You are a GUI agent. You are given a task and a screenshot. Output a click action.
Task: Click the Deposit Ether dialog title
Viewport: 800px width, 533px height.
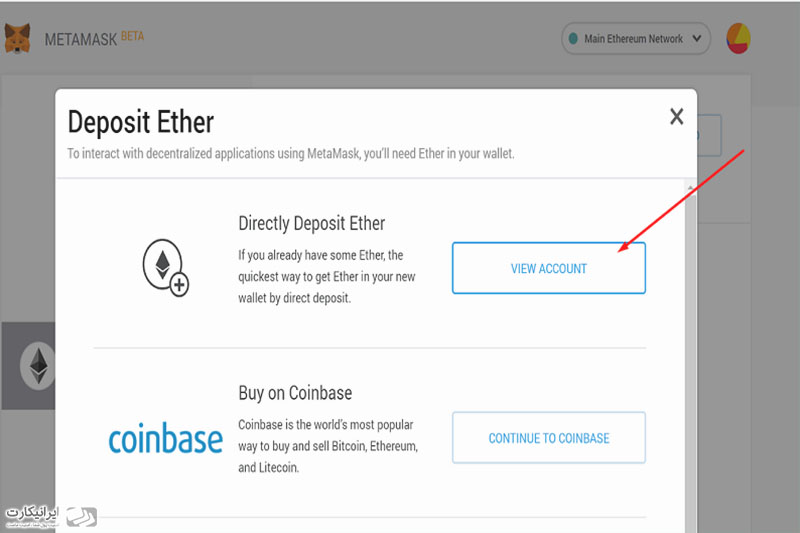coord(141,122)
